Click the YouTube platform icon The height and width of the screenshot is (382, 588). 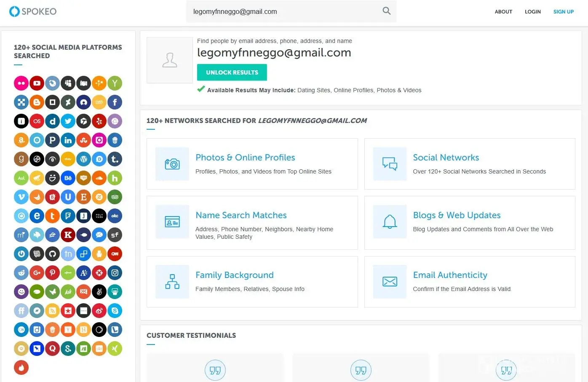(x=37, y=83)
